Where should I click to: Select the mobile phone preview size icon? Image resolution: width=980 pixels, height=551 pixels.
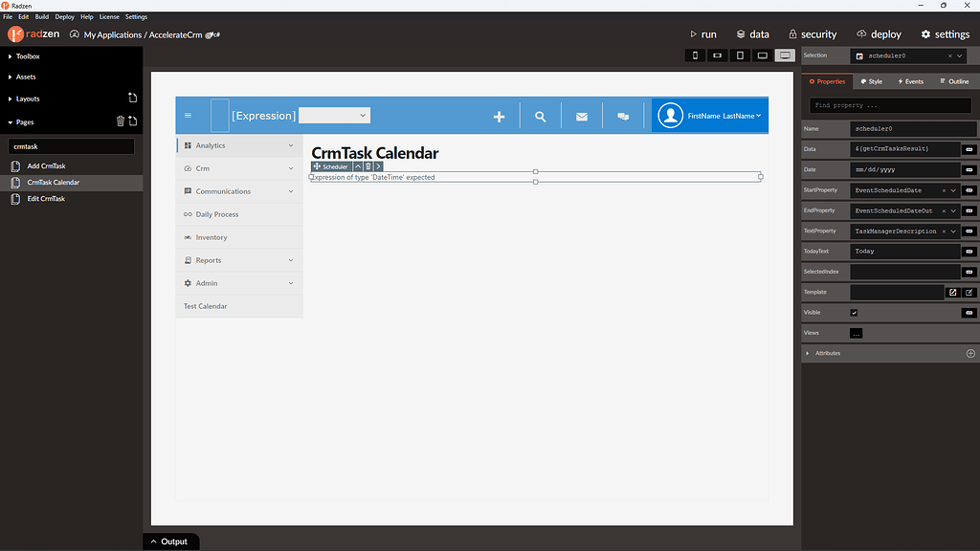click(695, 55)
